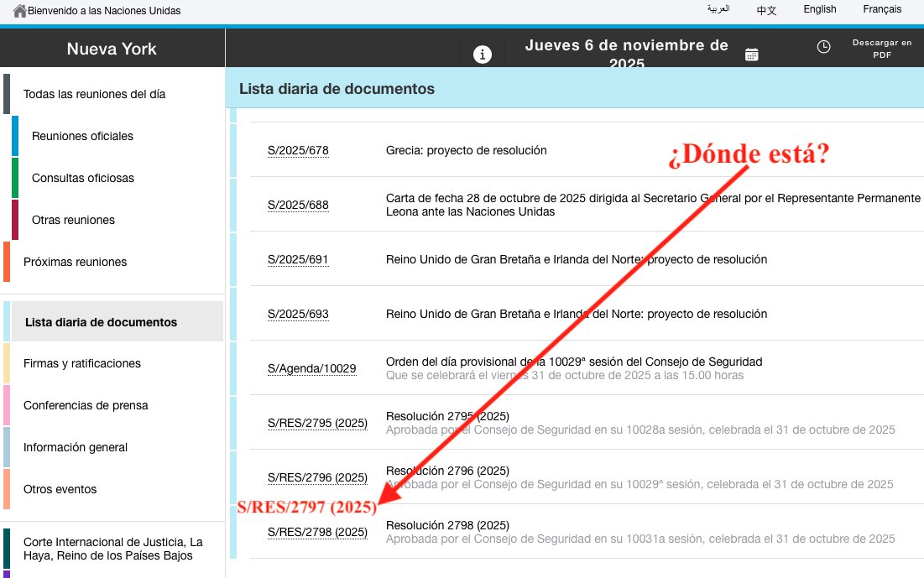The height and width of the screenshot is (578, 924).
Task: Open document S/2025/688
Action: click(x=298, y=205)
